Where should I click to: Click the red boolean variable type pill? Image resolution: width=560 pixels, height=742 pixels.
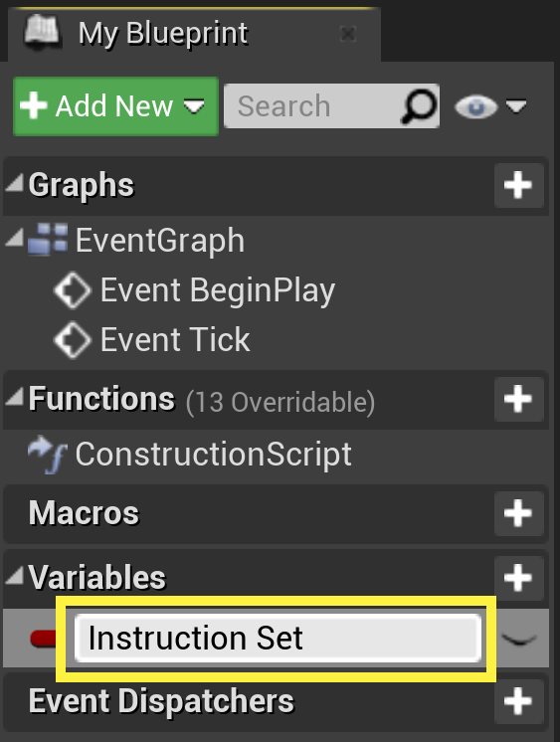[43, 639]
